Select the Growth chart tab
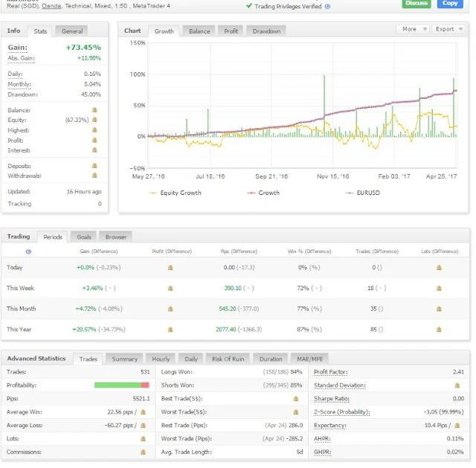The width and height of the screenshot is (476, 468). coord(164,31)
